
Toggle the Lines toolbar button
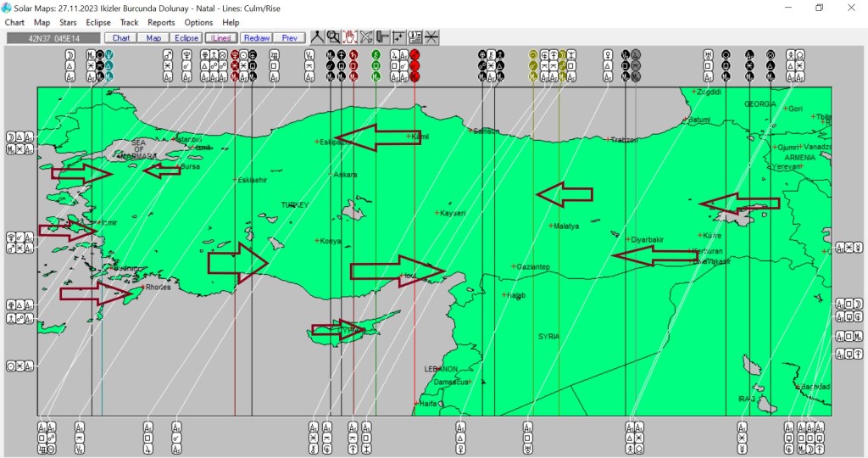(221, 38)
